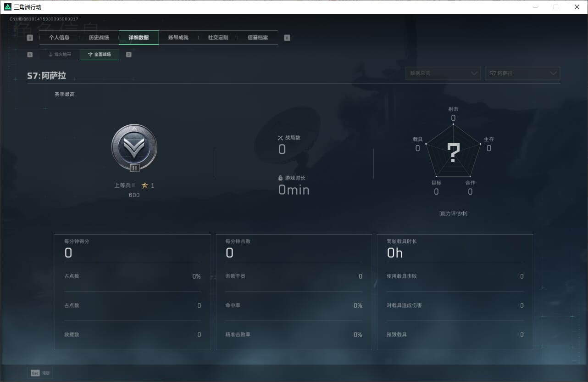Viewport: 588px width, 382px height.
Task: Click the crossed swords icon beside 战局数
Action: pos(280,138)
